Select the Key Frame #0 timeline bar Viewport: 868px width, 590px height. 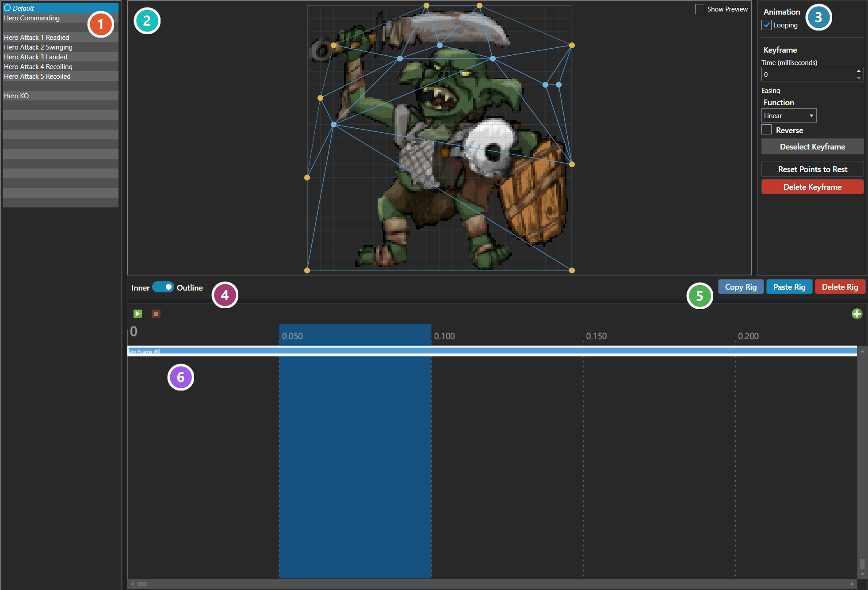tap(492, 351)
